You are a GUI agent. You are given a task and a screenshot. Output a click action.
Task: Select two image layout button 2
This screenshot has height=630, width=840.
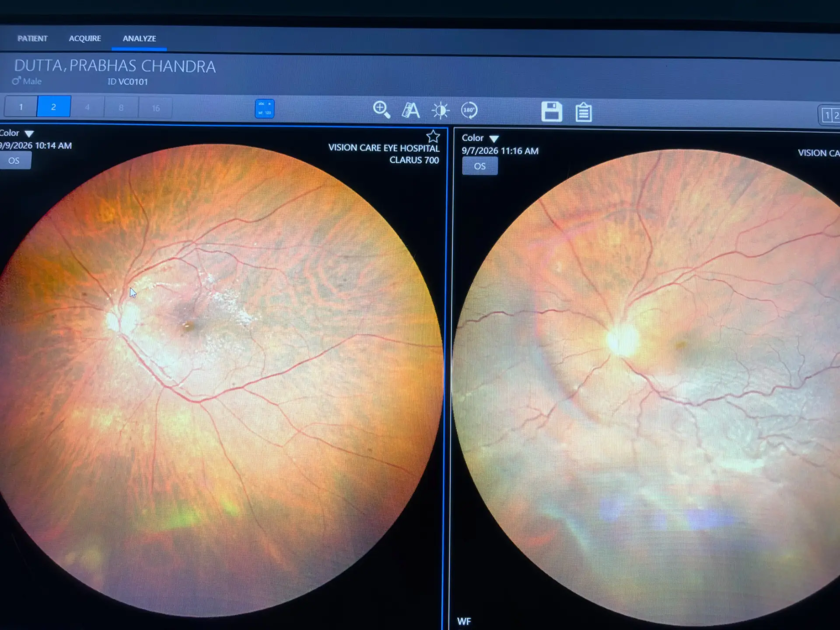[54, 107]
